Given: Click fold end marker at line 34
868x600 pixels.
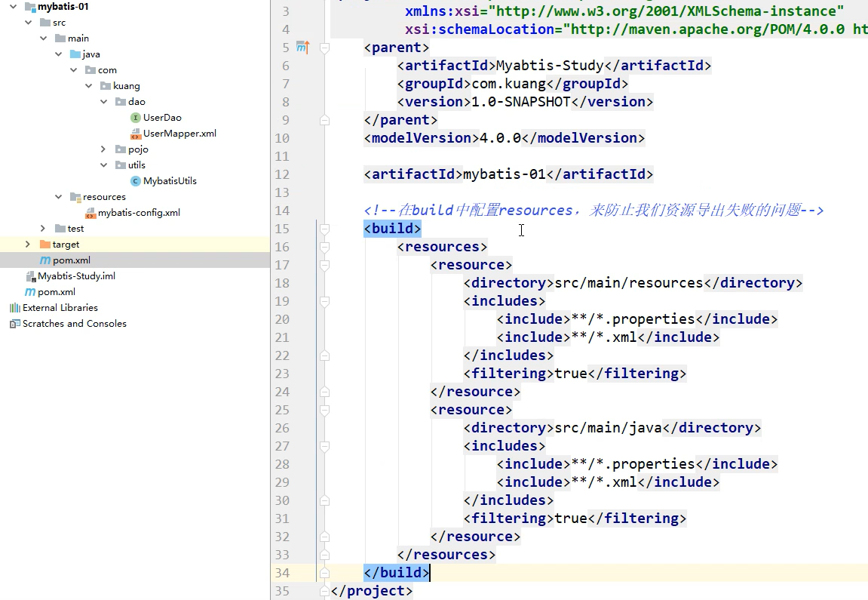Looking at the screenshot, I should [x=325, y=573].
